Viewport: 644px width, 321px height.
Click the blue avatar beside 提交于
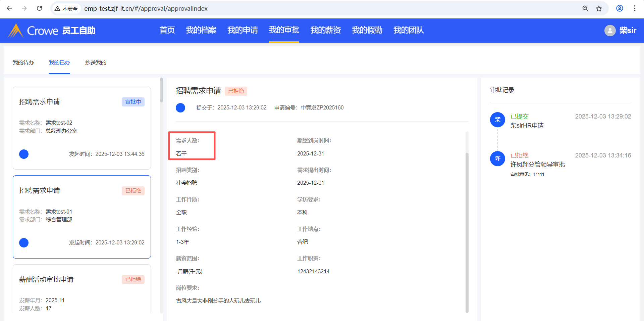[180, 108]
